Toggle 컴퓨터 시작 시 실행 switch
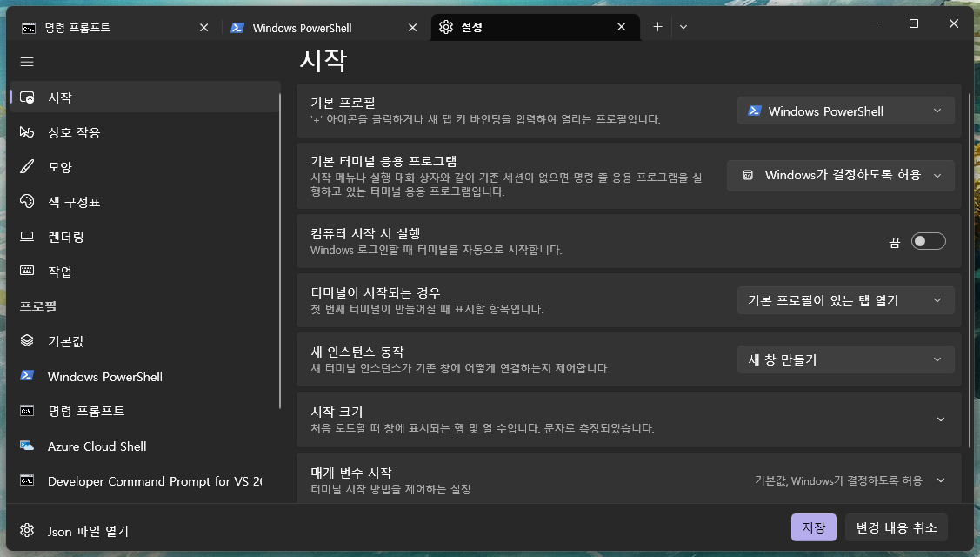Screen dimensions: 980x557 928,242
